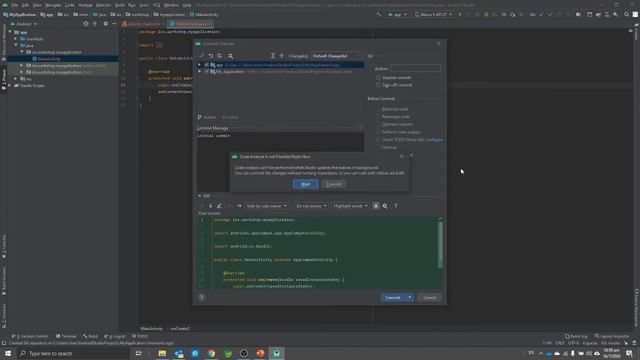Click the Make Project hammer icon
Screen dimensions: 640x360
click(x=379, y=14)
